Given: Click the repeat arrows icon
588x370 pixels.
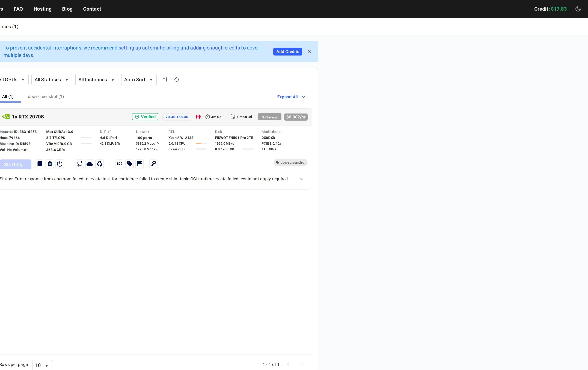Looking at the screenshot, I should pos(80,164).
